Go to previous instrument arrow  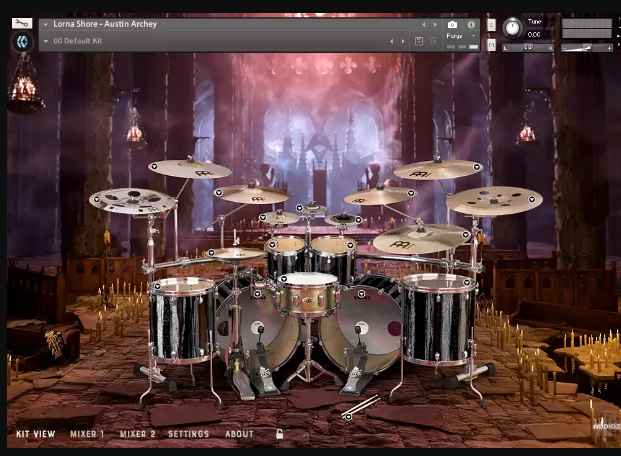tap(423, 25)
